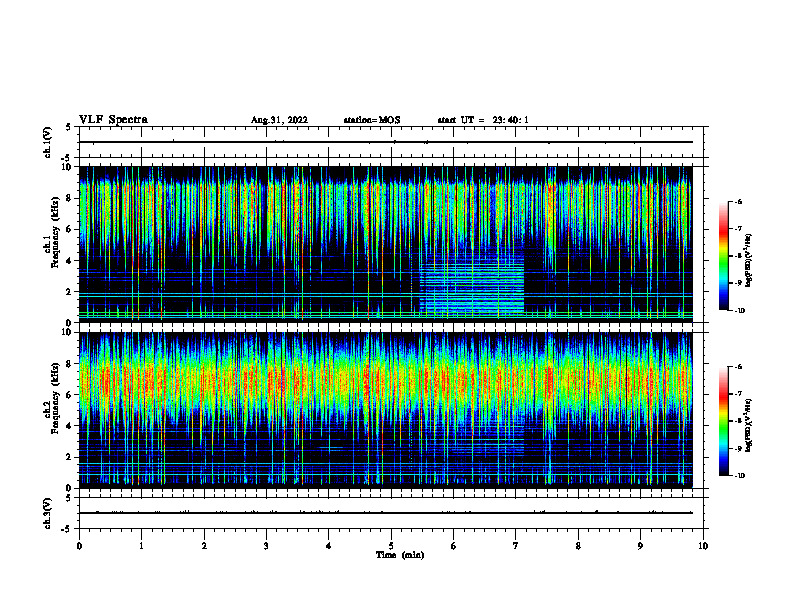Screen dimensions: 792x612
Task: Click the "8" kHz tick on ch.1 frequency axis
Action: tap(70, 198)
